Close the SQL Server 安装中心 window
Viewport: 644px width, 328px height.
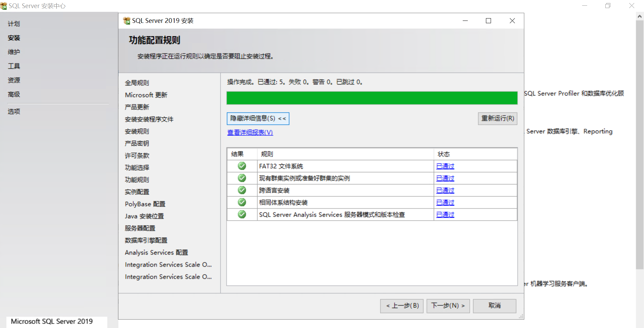pos(632,6)
